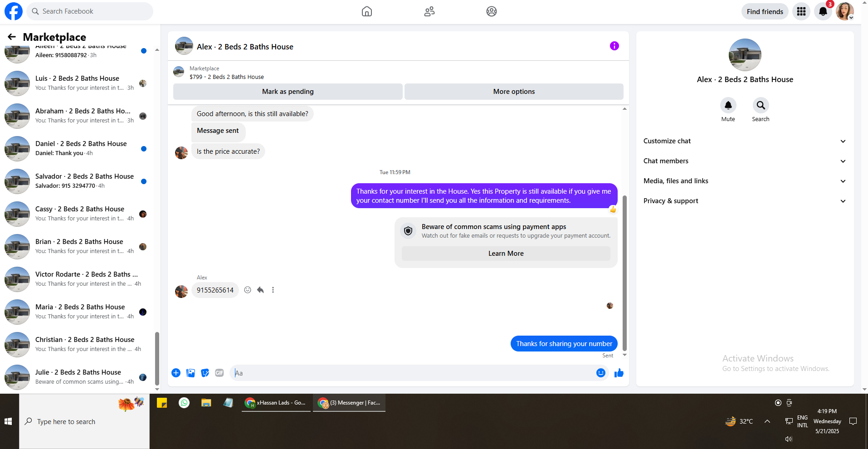Open the Victor Rodarte conversation
This screenshot has width=868, height=449.
[x=77, y=279]
